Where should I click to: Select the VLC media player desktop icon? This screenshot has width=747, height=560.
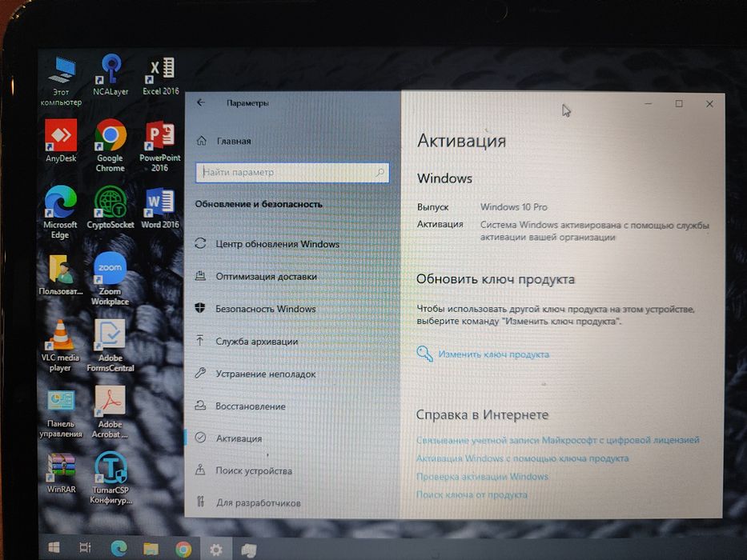[60, 346]
